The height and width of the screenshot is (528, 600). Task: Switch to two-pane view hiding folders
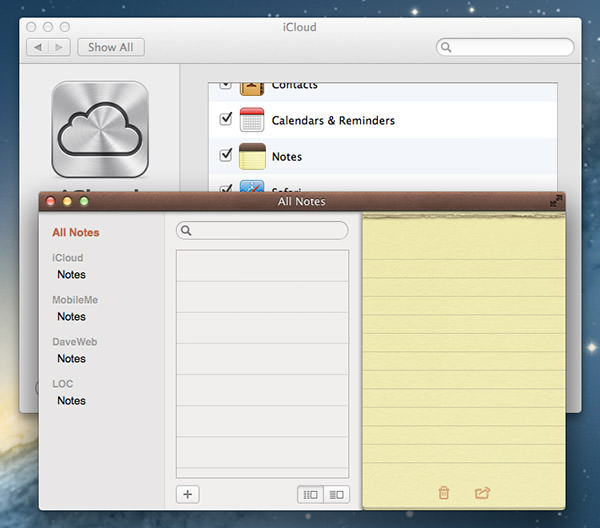click(336, 495)
